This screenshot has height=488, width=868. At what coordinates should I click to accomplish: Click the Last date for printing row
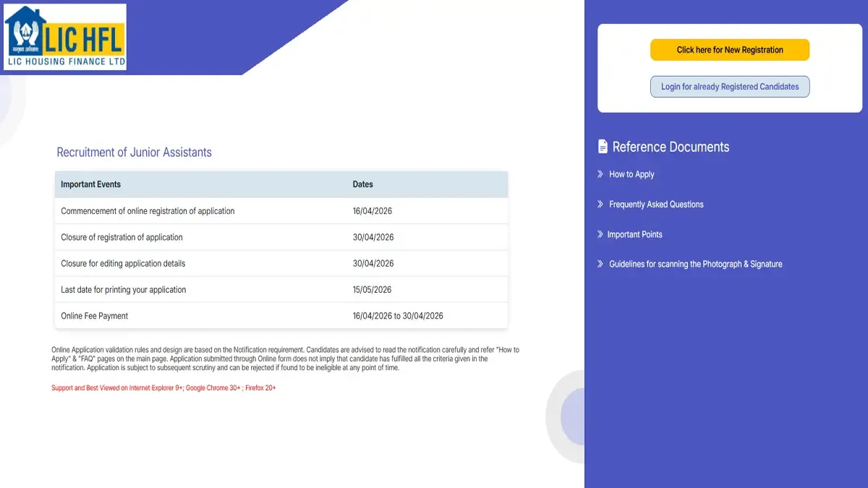[123, 289]
